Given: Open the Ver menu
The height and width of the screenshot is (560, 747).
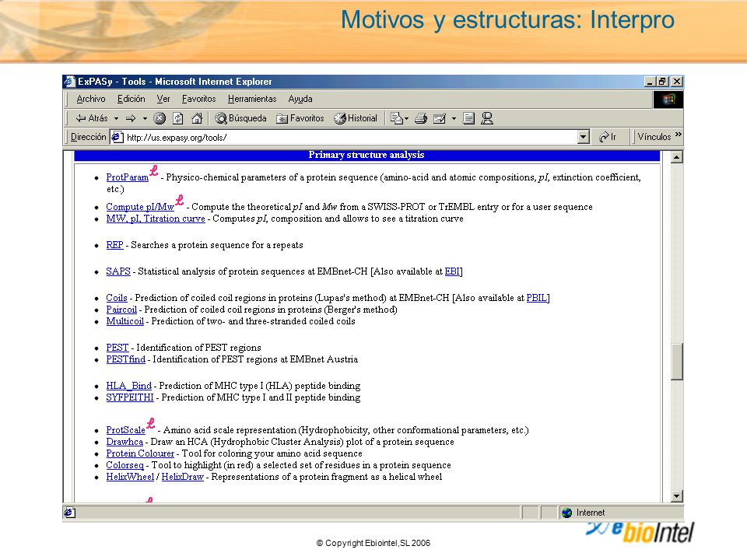Looking at the screenshot, I should (163, 99).
